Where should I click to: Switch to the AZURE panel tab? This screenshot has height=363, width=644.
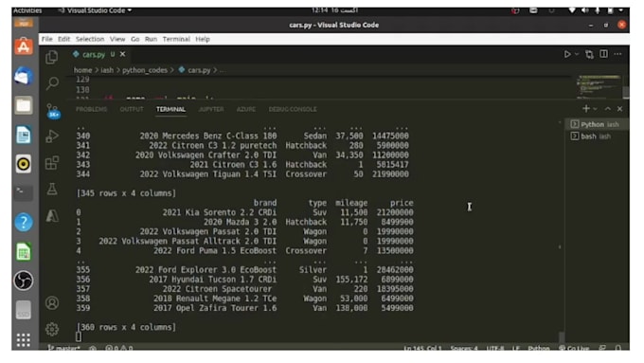coord(246,109)
